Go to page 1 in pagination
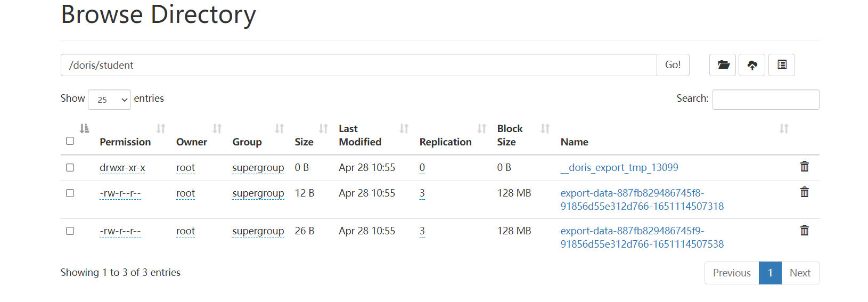The image size is (868, 302). coord(770,273)
